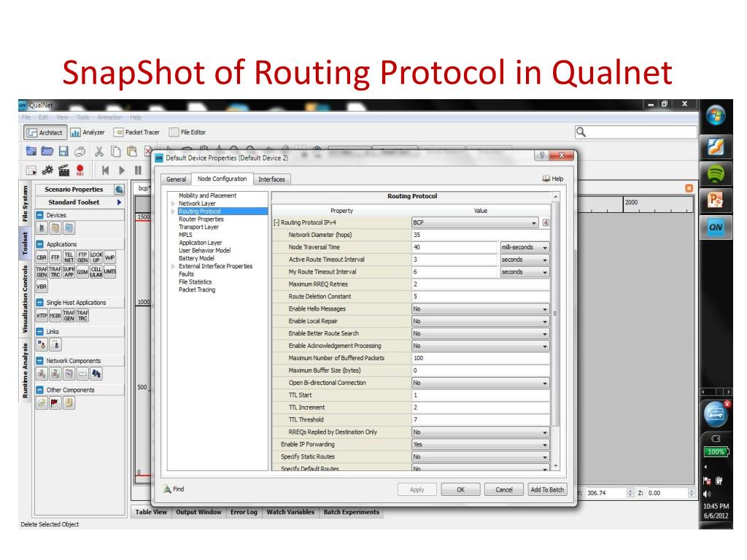Viewport: 747px width, 560px height.
Task: Open Enable Hello Messages dropdown
Action: (x=480, y=309)
